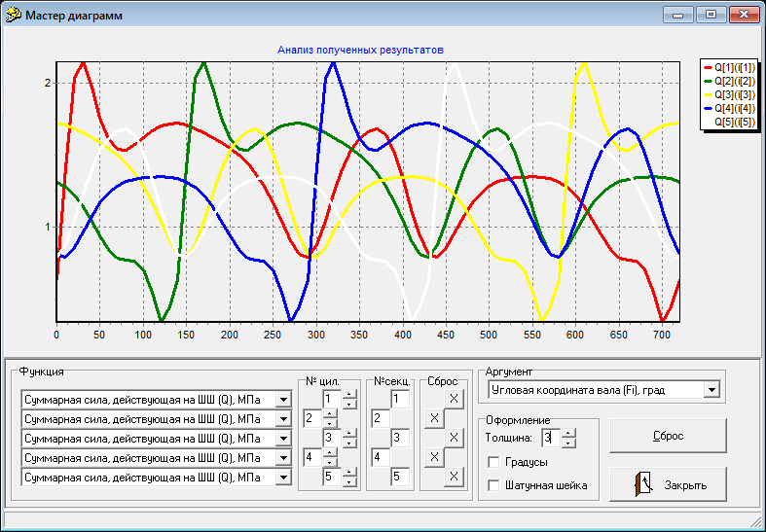
Task: Increase the Толщина line thickness value
Action: [568, 434]
